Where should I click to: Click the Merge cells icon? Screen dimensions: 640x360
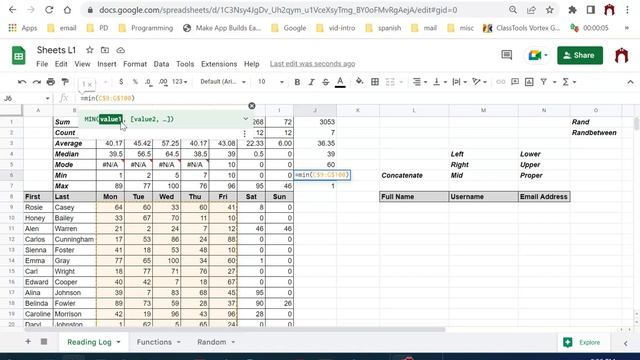[390, 82]
